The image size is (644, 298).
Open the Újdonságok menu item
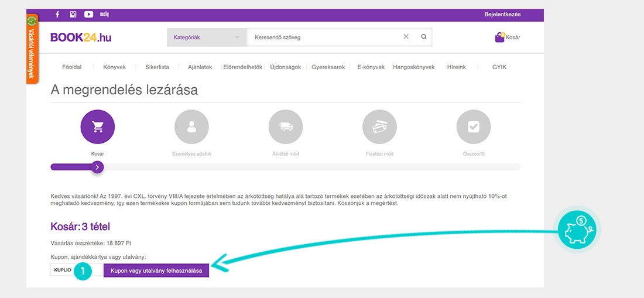tap(286, 67)
